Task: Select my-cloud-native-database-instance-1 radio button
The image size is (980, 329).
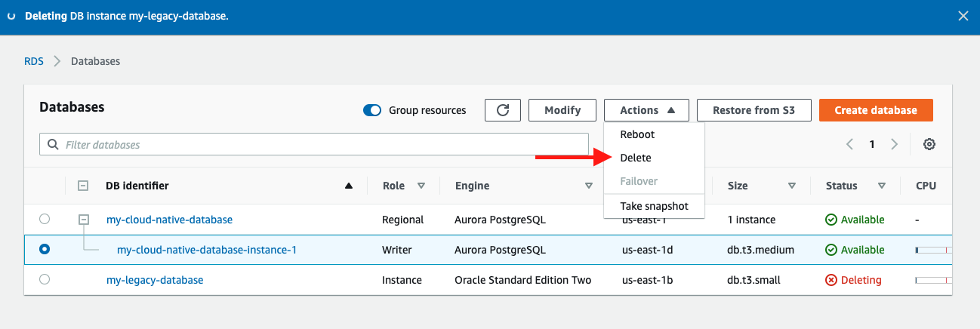Action: 45,249
